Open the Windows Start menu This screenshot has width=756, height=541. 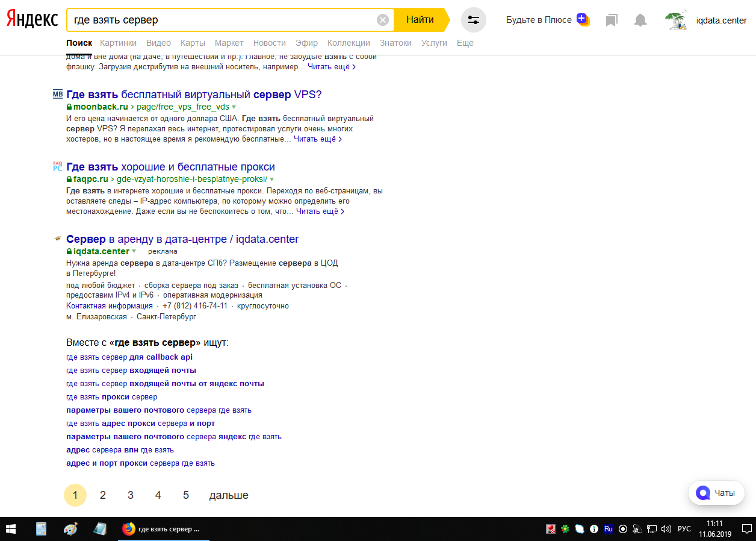11,529
